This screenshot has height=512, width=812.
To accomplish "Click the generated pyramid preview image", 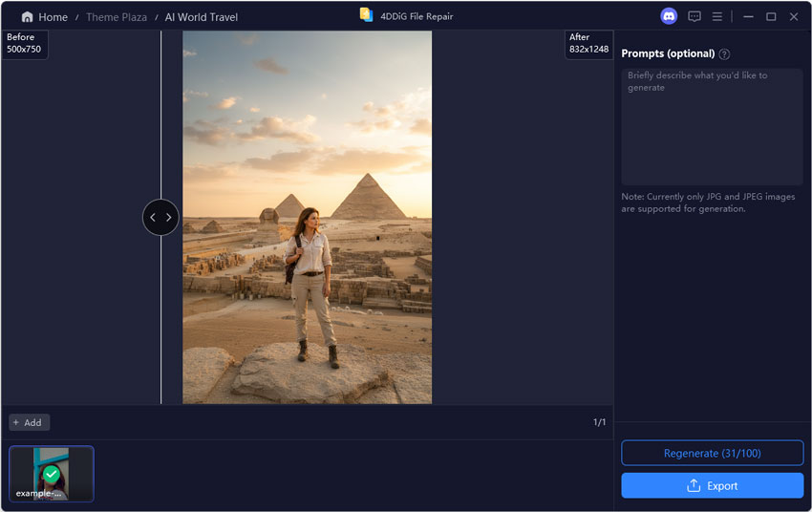I will (x=307, y=217).
